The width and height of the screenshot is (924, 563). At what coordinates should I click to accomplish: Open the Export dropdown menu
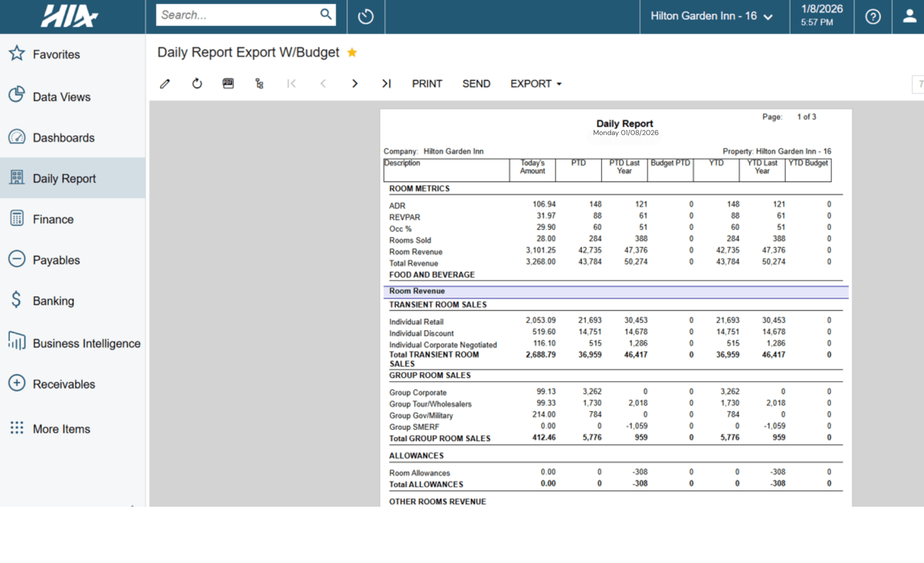tap(535, 83)
